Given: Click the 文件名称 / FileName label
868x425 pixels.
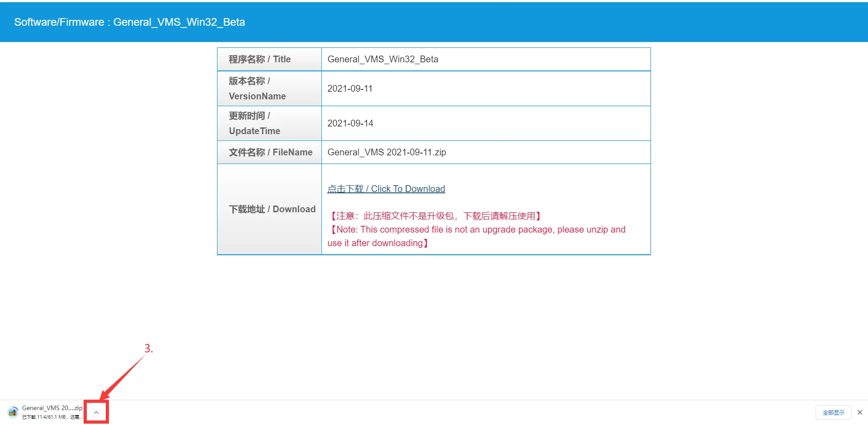Looking at the screenshot, I should (270, 152).
